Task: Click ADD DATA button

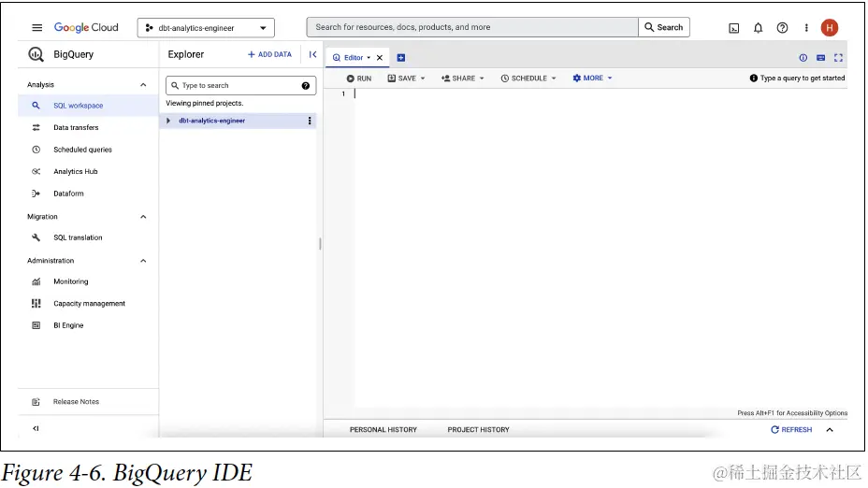Action: pyautogui.click(x=269, y=54)
